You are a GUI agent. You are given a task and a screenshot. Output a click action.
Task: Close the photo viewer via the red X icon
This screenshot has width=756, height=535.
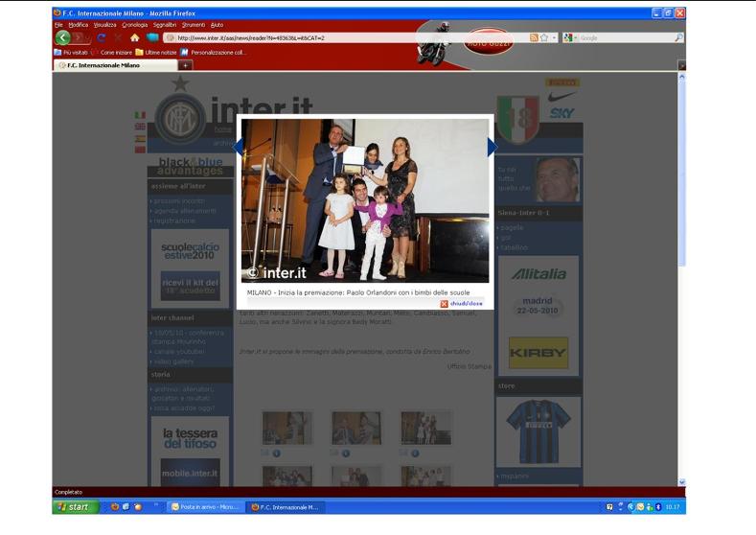pos(444,304)
